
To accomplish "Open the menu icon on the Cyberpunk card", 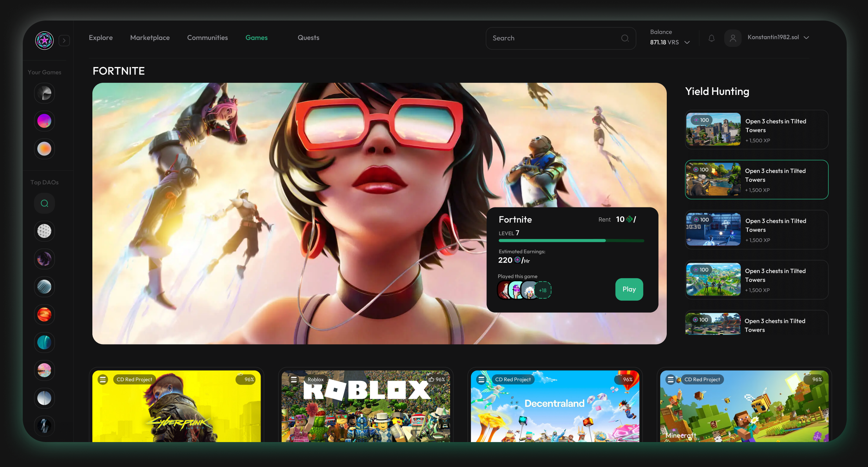I will 103,379.
